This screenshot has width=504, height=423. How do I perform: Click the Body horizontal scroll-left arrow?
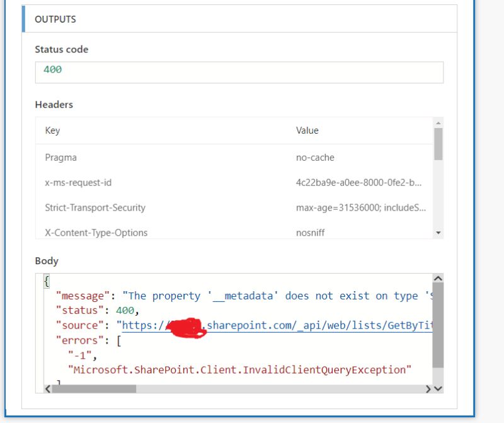coord(48,390)
